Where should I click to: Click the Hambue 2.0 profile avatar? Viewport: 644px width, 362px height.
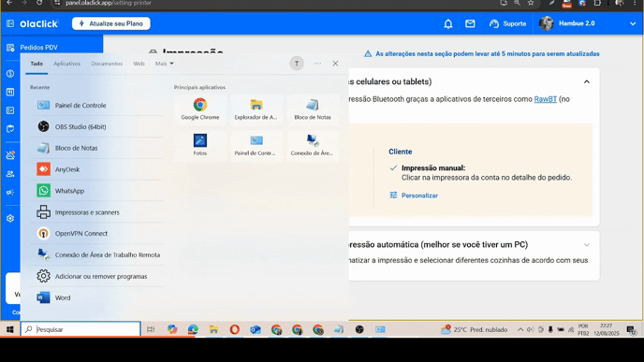547,23
